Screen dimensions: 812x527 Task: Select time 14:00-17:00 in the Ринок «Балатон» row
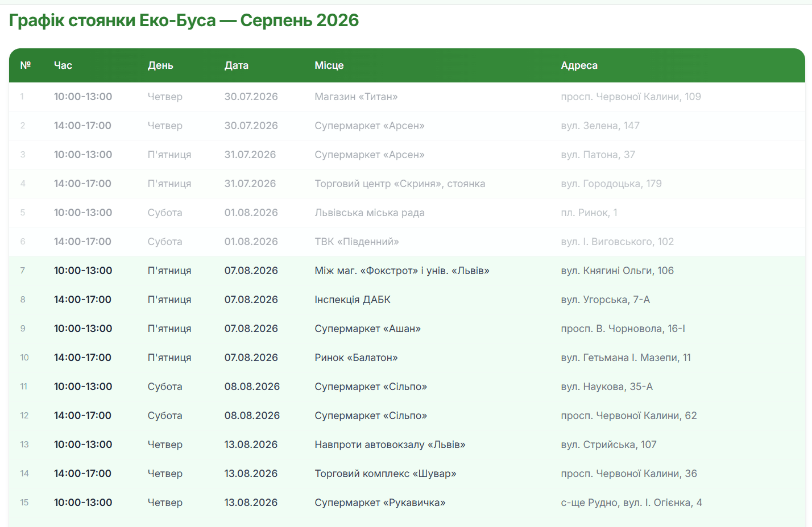tap(83, 358)
